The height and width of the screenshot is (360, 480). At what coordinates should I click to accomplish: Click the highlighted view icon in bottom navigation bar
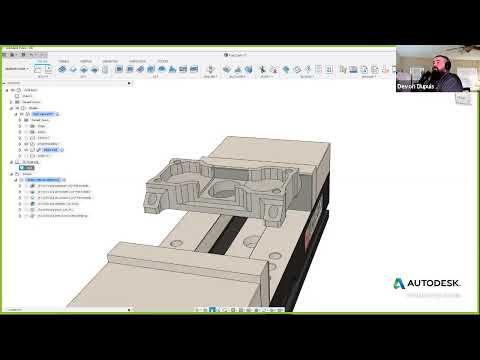pos(212,310)
